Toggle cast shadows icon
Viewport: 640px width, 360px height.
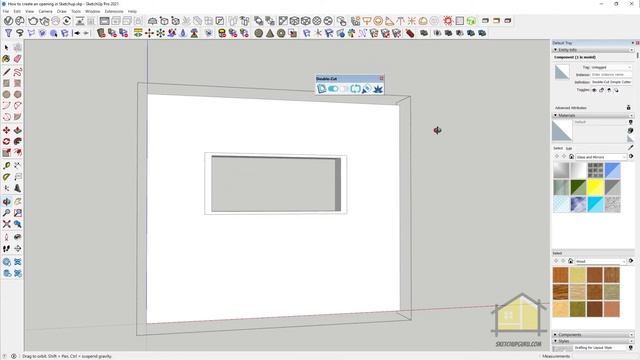616,90
